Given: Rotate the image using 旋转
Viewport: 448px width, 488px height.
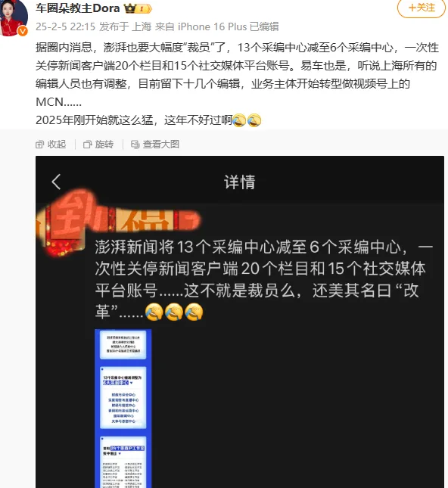Looking at the screenshot, I should point(98,145).
